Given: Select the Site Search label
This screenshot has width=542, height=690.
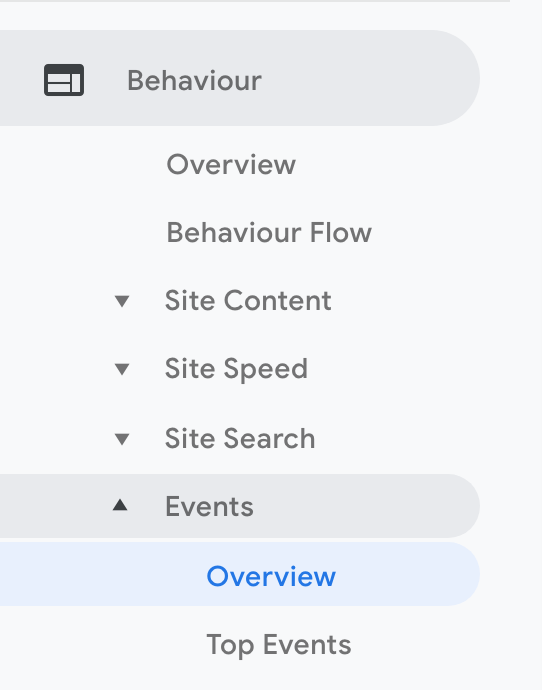Looking at the screenshot, I should [240, 438].
